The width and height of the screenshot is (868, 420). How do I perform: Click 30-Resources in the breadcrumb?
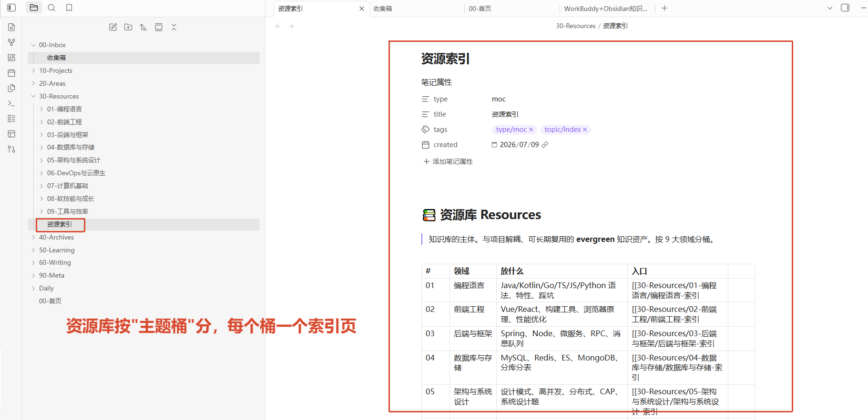575,26
